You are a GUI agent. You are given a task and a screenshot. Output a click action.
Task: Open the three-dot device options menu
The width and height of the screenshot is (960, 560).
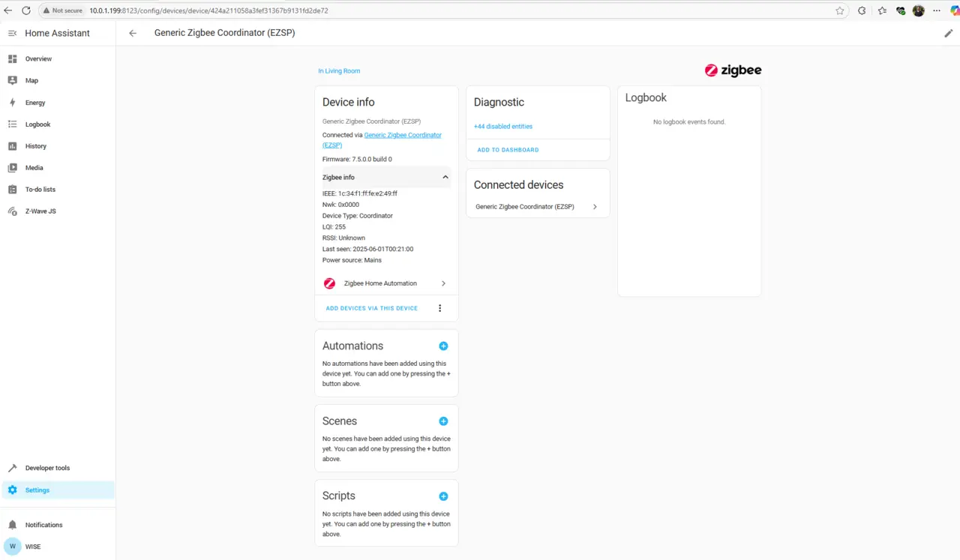[x=440, y=308]
